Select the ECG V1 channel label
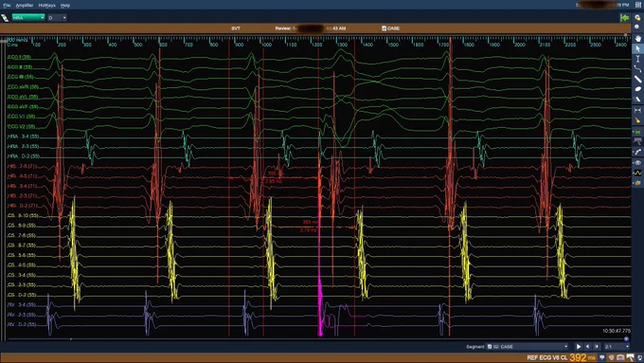644x363 pixels. coord(21,117)
